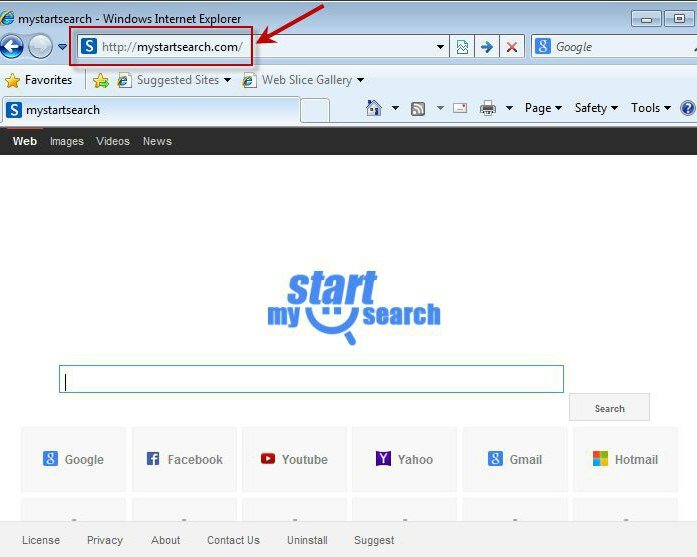Click the Help question mark icon

pos(688,108)
